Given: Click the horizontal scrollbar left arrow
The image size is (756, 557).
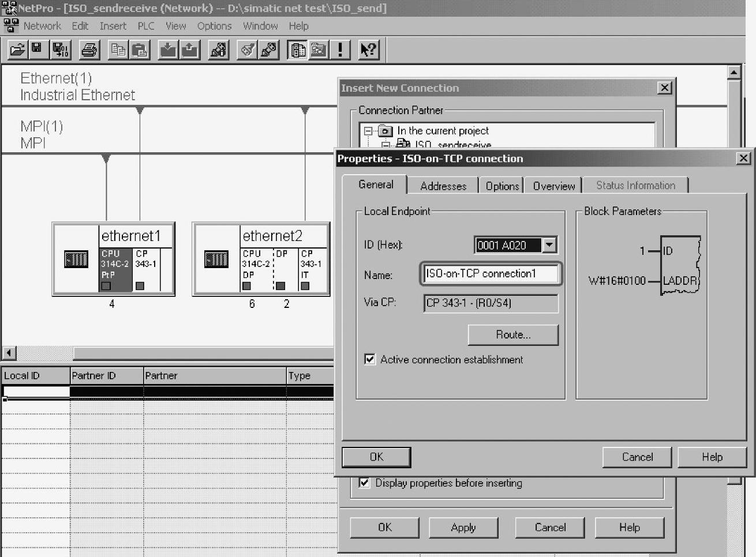Looking at the screenshot, I should 9,352.
